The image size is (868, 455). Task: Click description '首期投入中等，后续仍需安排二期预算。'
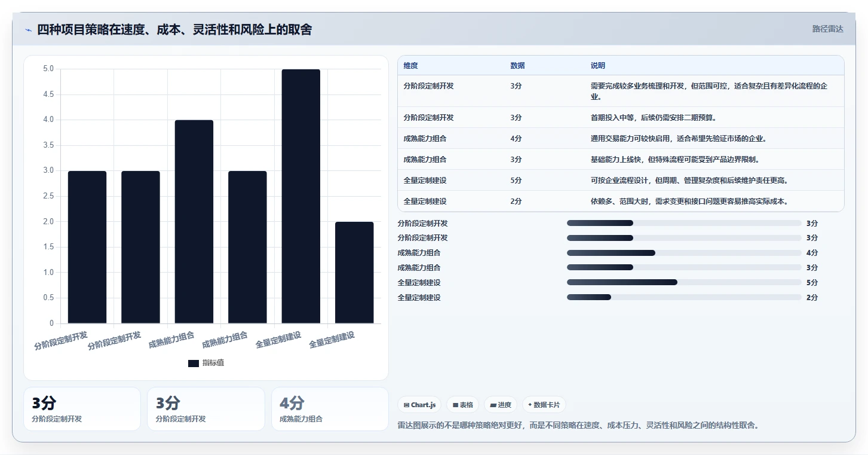pos(654,118)
